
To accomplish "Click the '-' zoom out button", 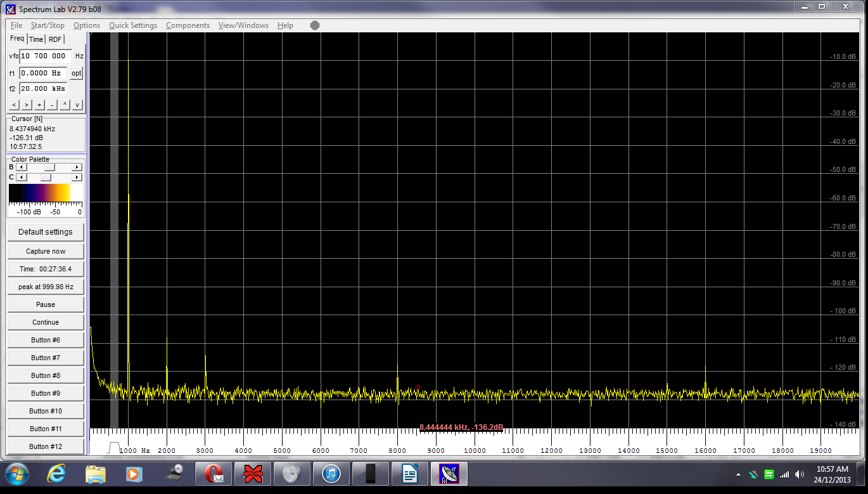I will 52,105.
